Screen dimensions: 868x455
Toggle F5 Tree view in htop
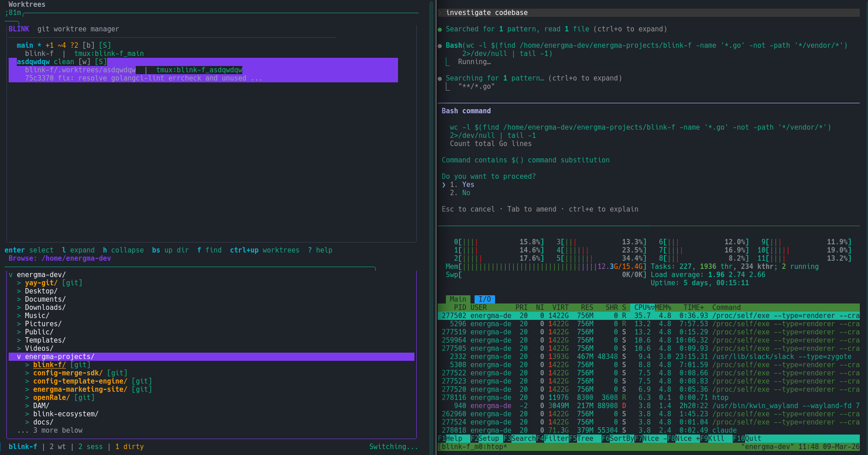[585, 439]
